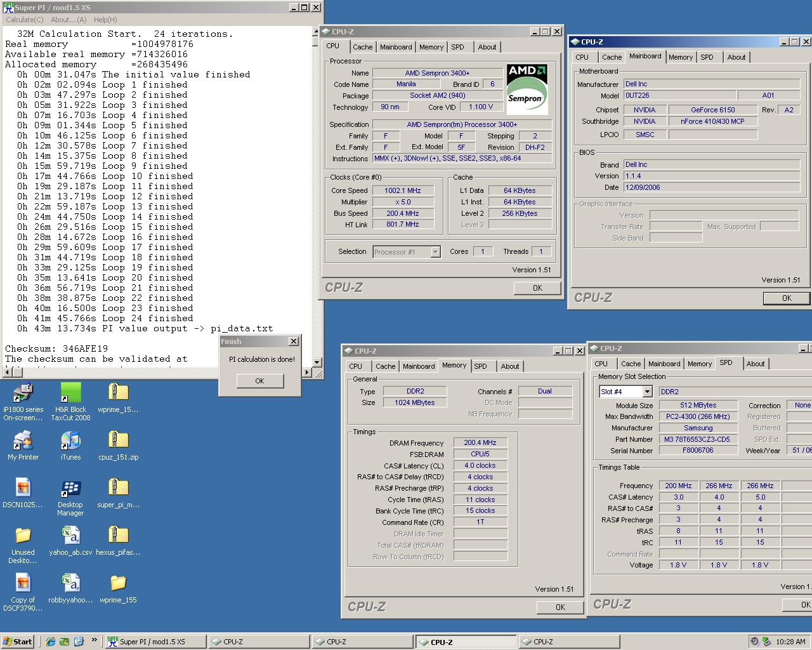Activate Super PI / mod1.5 XS taskbar button

coord(155,642)
